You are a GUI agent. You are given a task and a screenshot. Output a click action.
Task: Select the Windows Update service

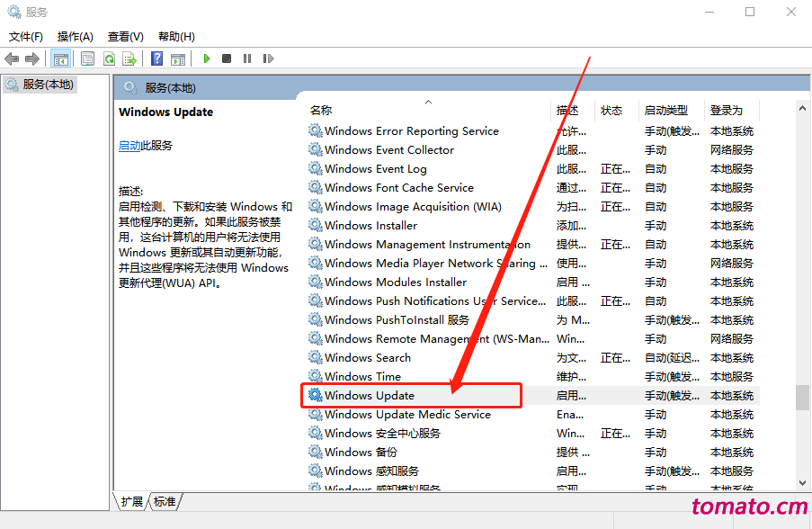pyautogui.click(x=531, y=396)
